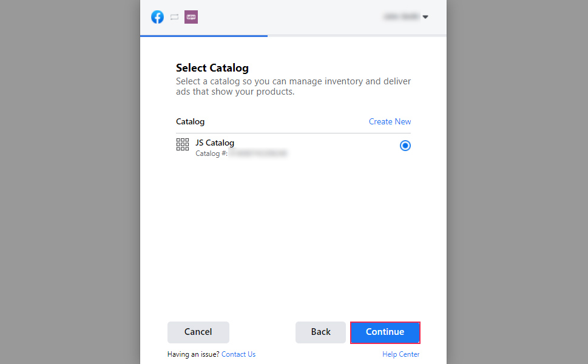Go back with the Back button
The height and width of the screenshot is (364, 588).
[320, 332]
